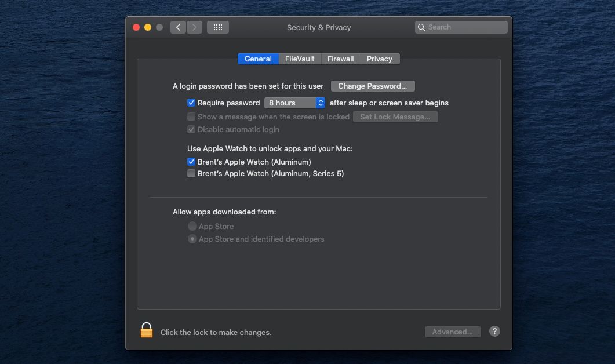
Task: Click the back arrow to previous pane
Action: [178, 27]
